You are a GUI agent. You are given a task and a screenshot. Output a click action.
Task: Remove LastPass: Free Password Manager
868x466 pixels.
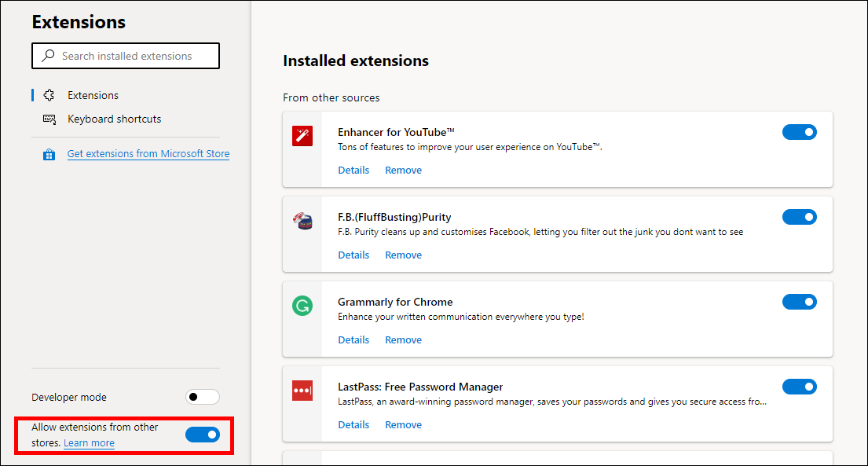404,424
